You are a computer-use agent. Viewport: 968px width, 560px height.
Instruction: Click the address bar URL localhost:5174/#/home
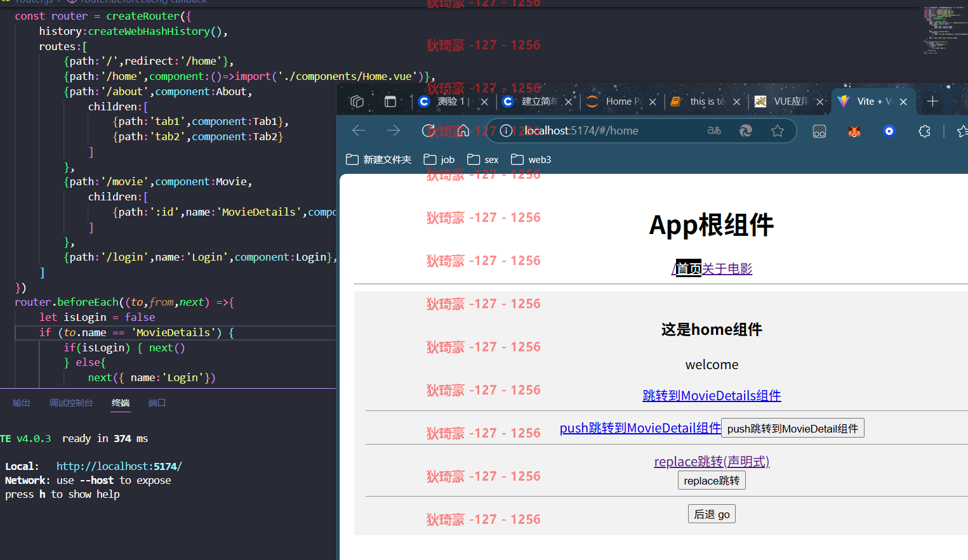tap(581, 131)
